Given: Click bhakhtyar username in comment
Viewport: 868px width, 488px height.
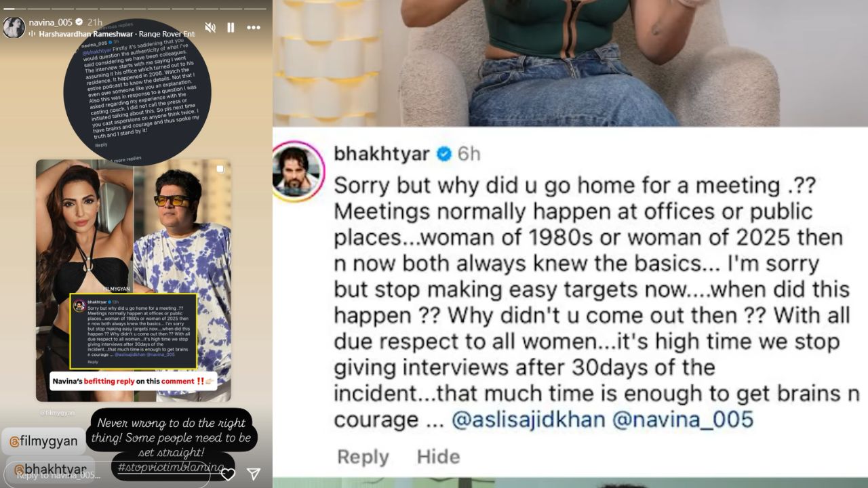Looking at the screenshot, I should point(382,154).
